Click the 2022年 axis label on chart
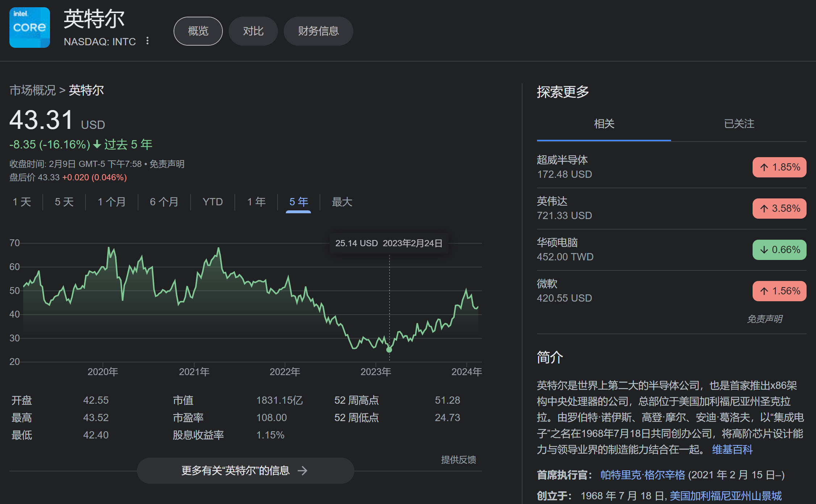This screenshot has width=816, height=504. coord(285,372)
